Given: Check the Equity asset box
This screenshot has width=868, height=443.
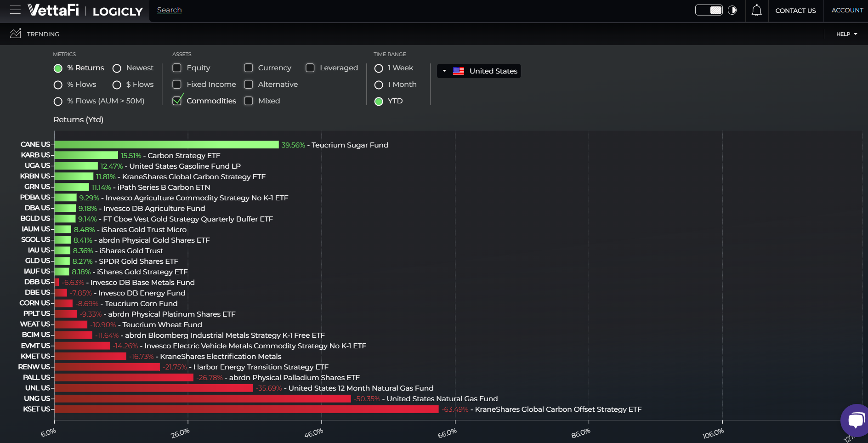Looking at the screenshot, I should (x=177, y=68).
